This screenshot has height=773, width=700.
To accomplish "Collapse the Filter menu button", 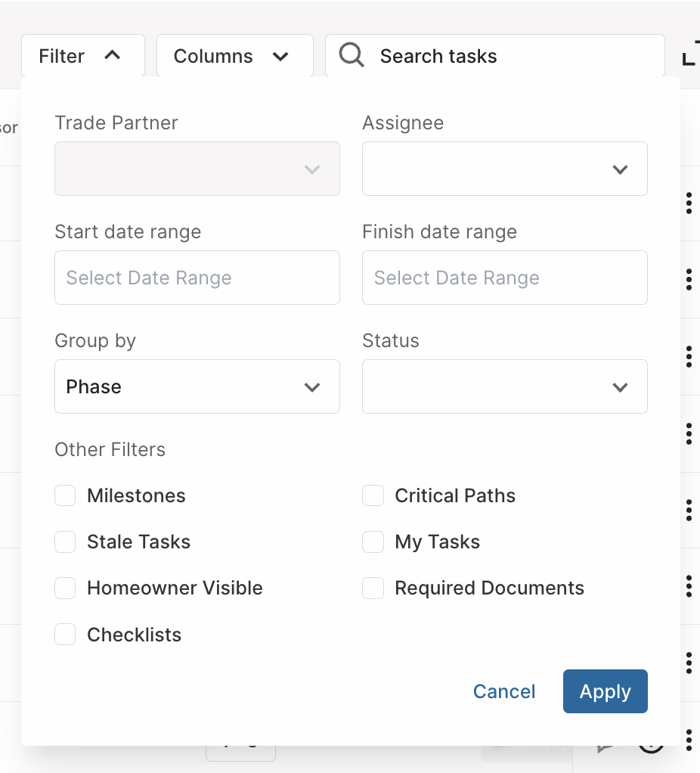I will [82, 56].
